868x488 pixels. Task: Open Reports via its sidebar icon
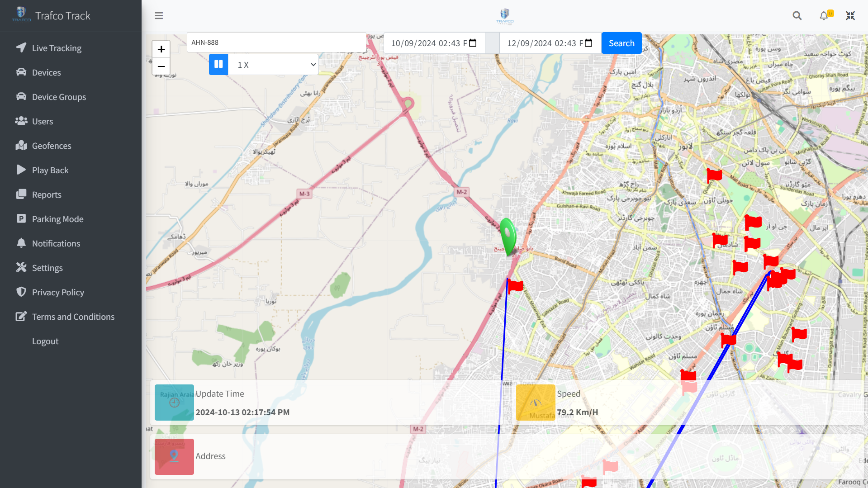click(21, 194)
